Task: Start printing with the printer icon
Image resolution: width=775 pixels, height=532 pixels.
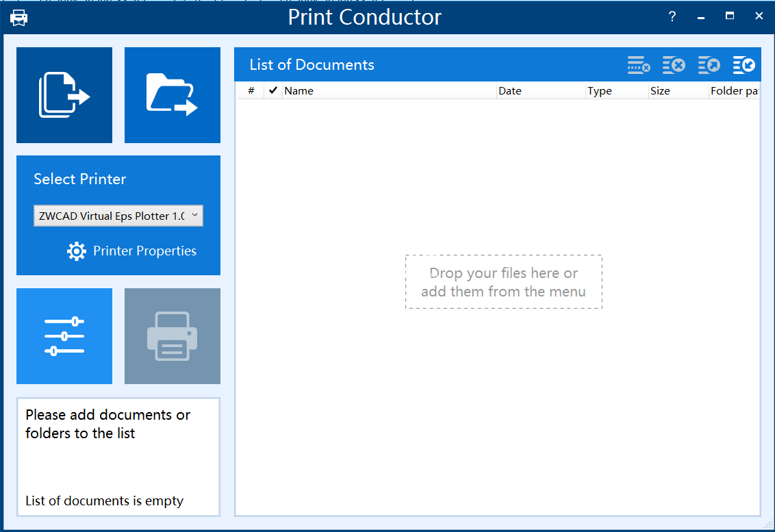Action: pos(172,335)
